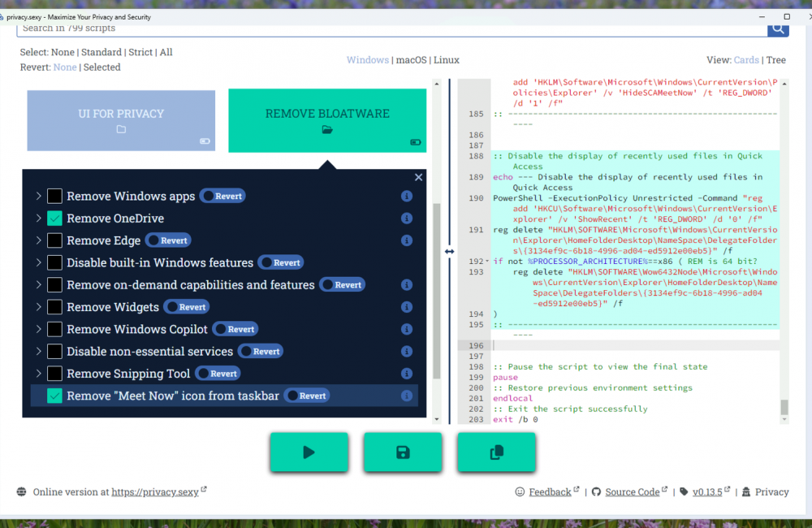Click the code panel vertical scrollbar

(784, 244)
